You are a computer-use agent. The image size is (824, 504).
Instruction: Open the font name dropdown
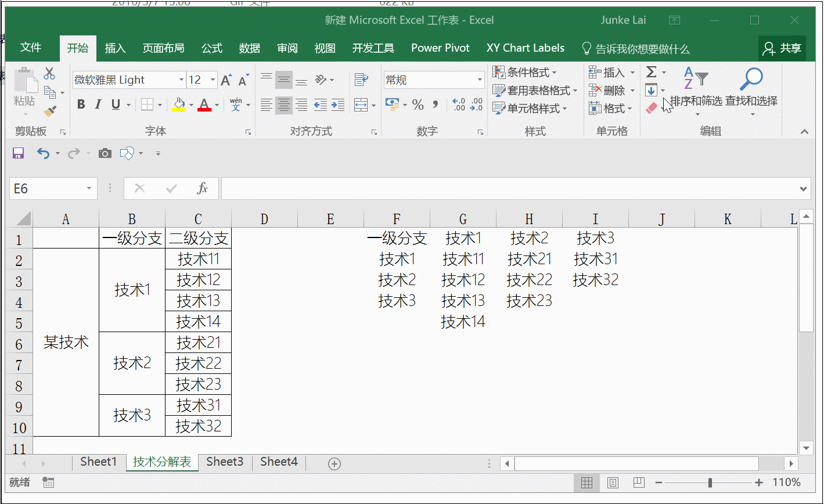click(x=181, y=80)
